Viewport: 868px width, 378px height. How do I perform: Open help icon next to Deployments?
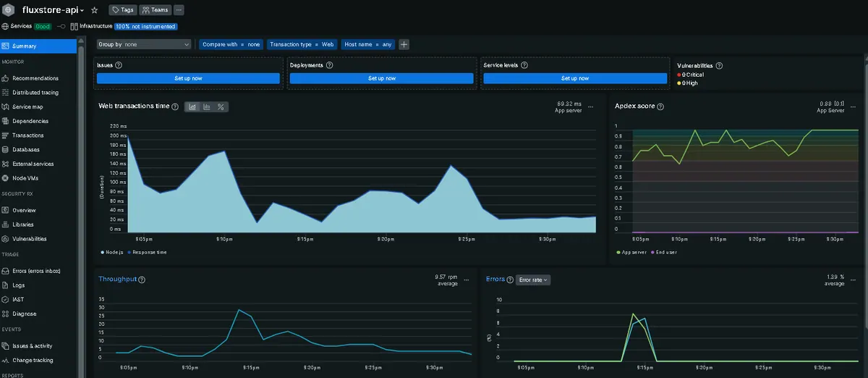point(331,65)
